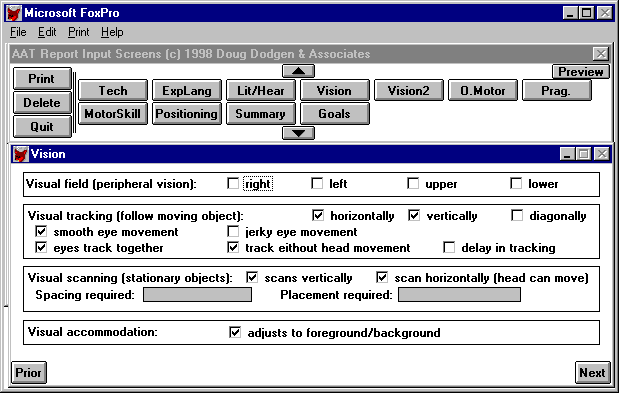Click the Print button on the left panel
The width and height of the screenshot is (619, 393).
pos(42,79)
